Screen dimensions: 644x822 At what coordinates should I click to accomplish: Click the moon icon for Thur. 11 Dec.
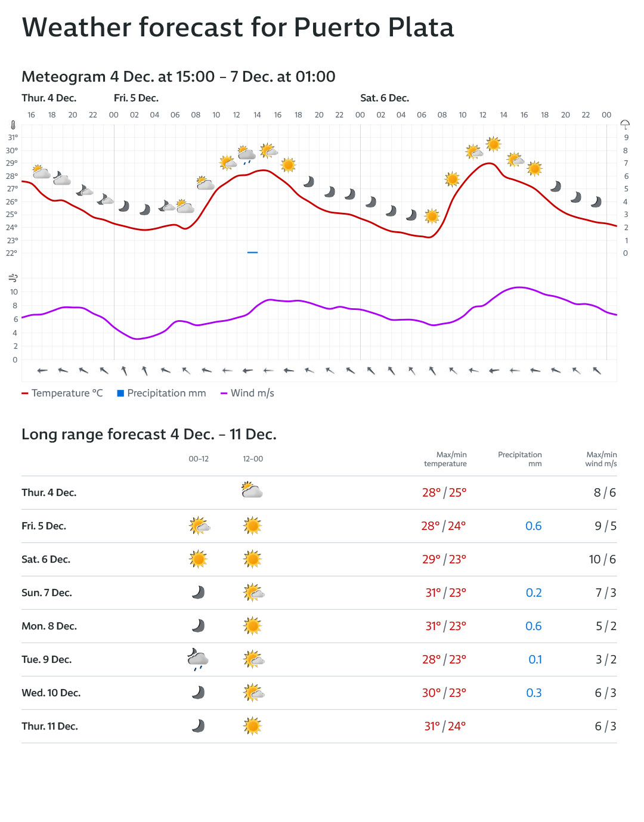click(x=198, y=726)
